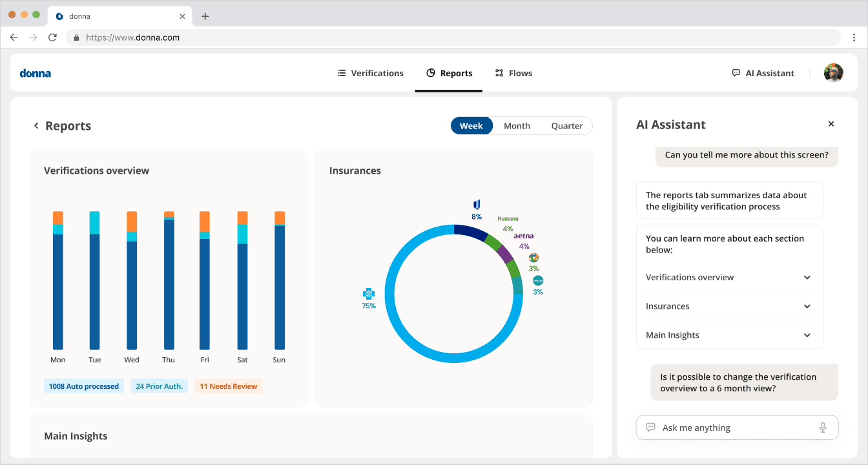
Task: Close the donna browser tab
Action: 183,16
